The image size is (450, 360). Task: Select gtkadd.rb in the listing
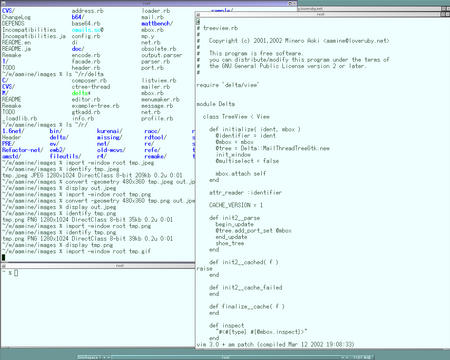point(86,112)
